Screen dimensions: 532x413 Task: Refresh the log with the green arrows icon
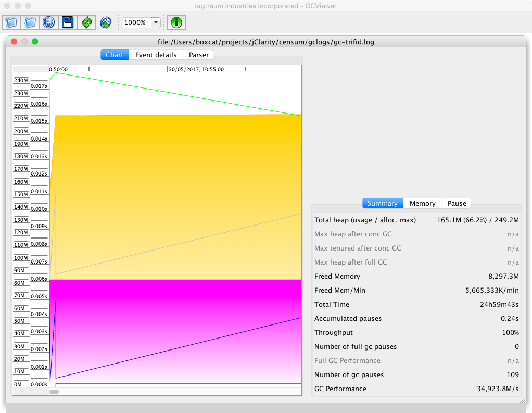coord(86,22)
